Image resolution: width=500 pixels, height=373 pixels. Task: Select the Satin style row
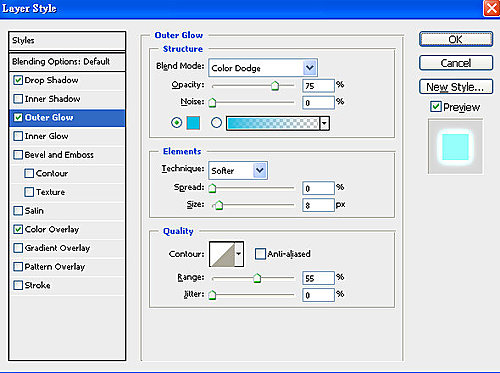pos(67,211)
